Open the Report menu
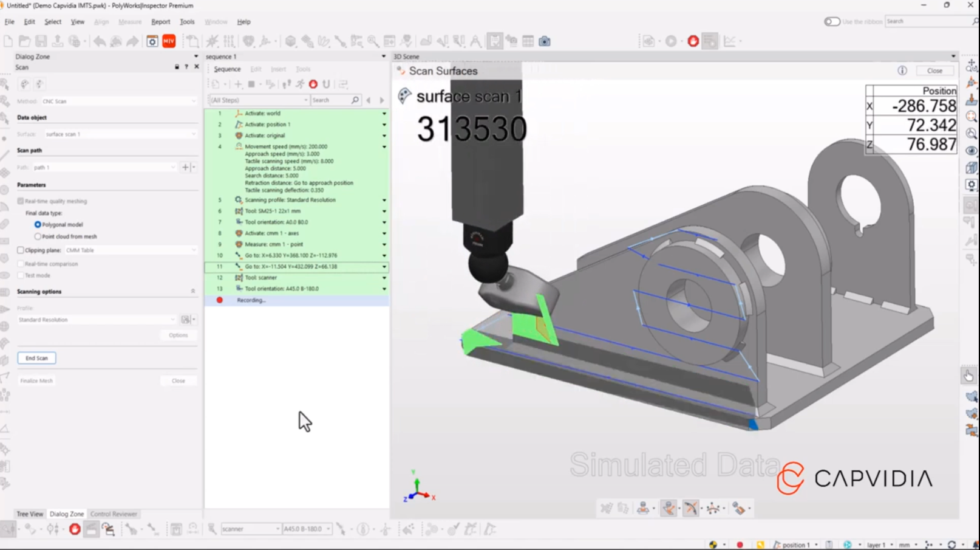The width and height of the screenshot is (980, 550). tap(160, 22)
